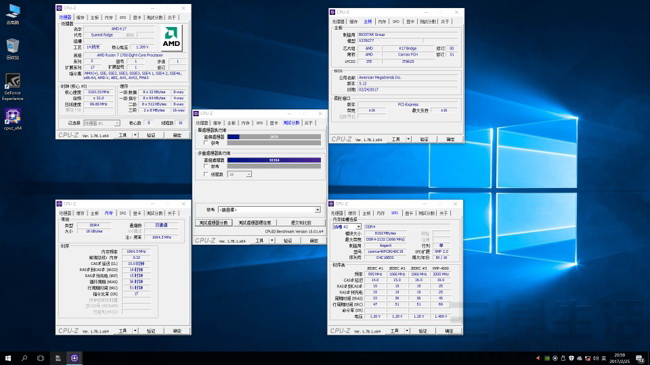Image resolution: width=650 pixels, height=365 pixels.
Task: Open the reference processor dropdown in benchmark window
Action: click(269, 210)
